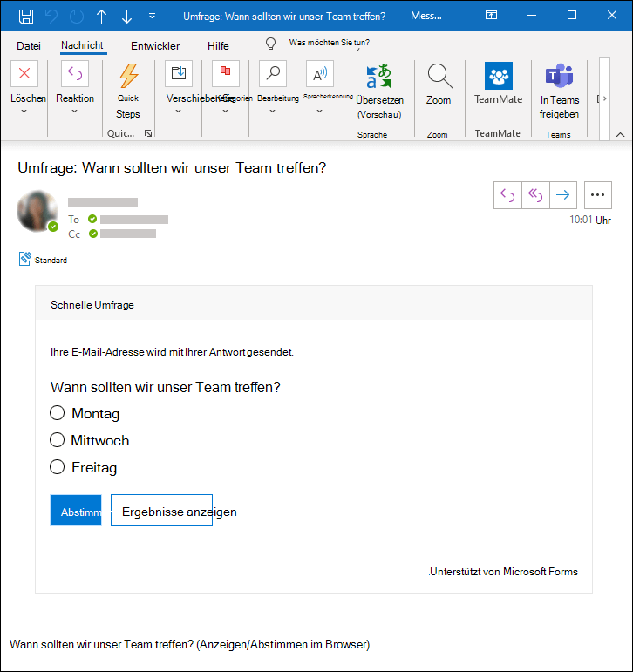The image size is (633, 672).
Task: Switch to the Nachricht tab
Action: pos(82,45)
